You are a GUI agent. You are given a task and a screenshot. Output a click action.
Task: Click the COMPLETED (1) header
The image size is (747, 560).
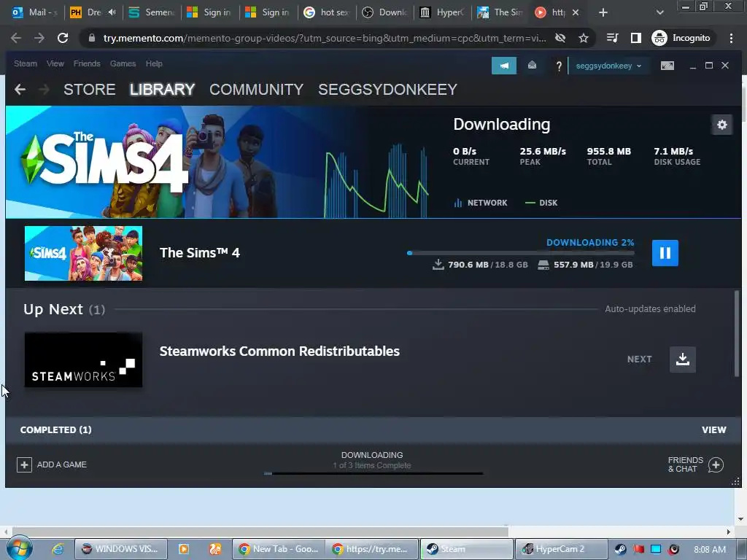55,430
